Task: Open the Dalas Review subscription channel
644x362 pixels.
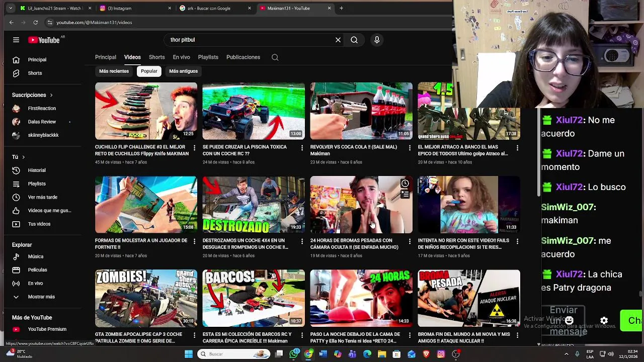Action: tap(42, 122)
